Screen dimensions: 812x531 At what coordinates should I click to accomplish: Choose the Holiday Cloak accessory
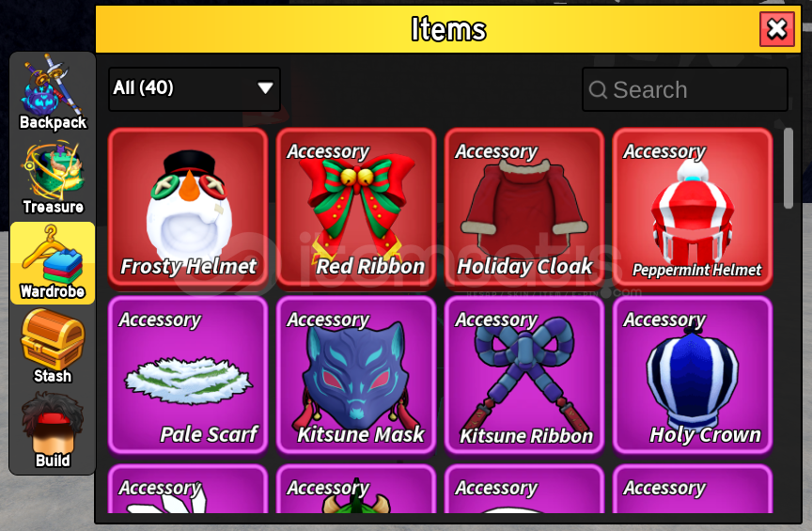(524, 207)
